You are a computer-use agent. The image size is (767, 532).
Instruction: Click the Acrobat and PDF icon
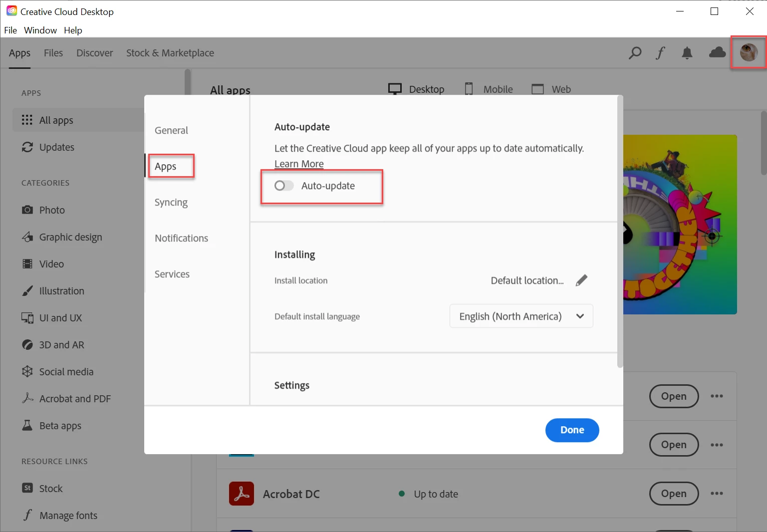(x=27, y=398)
